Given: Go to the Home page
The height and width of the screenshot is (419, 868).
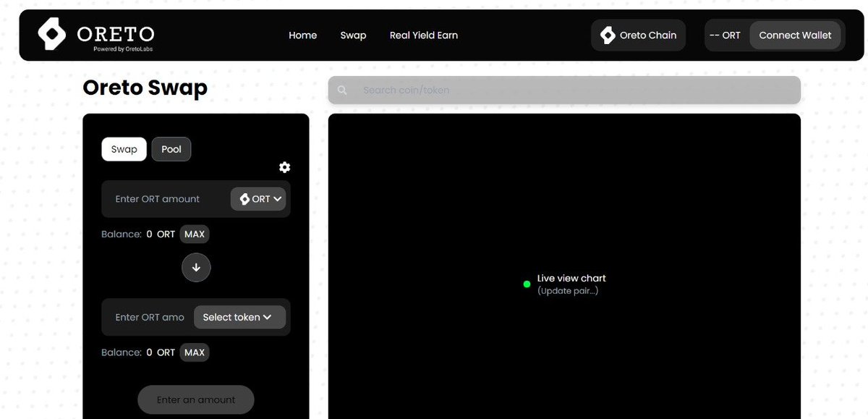Looking at the screenshot, I should coord(302,35).
